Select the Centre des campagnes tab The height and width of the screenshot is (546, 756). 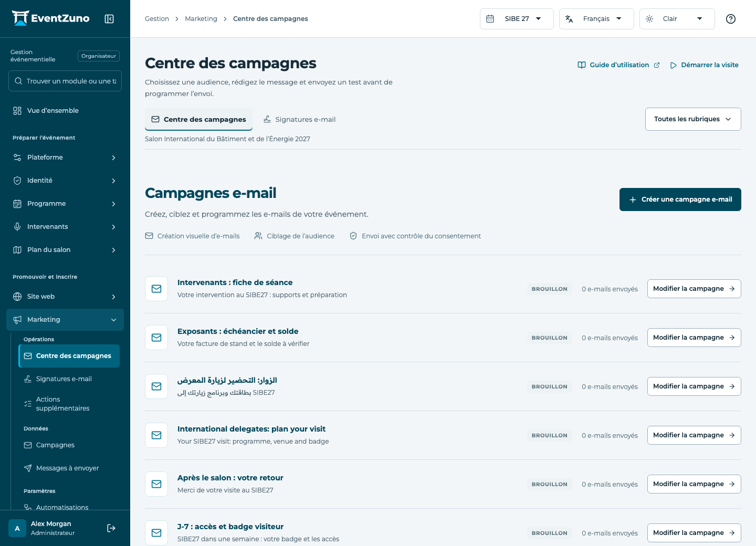[199, 119]
